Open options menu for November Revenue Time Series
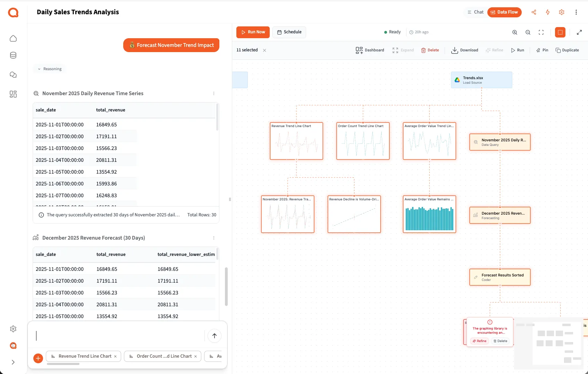Image resolution: width=588 pixels, height=374 pixels. 214,93
